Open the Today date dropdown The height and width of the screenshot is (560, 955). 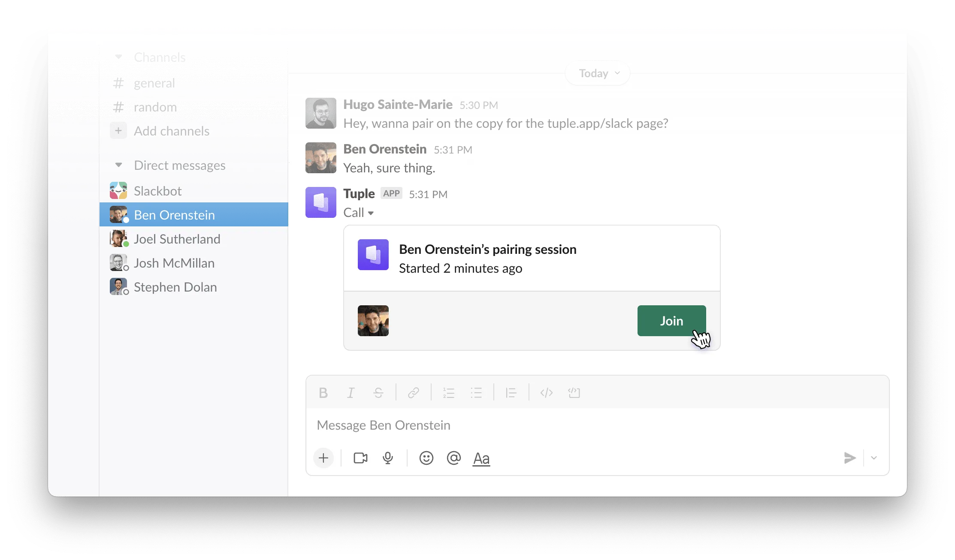(x=597, y=73)
